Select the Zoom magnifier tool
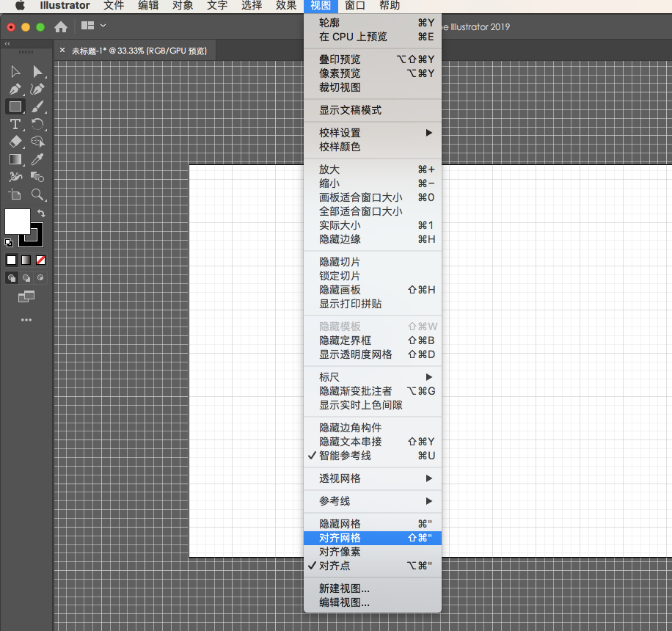 [x=37, y=194]
